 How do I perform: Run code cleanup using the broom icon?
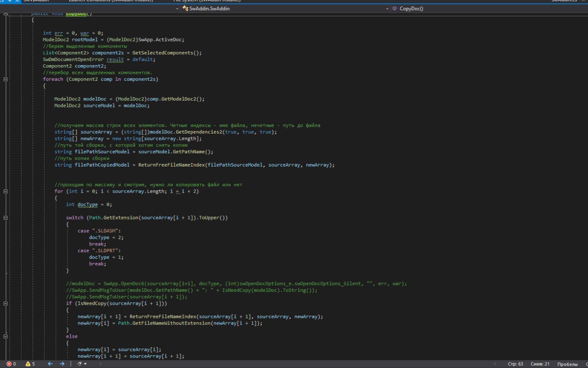(x=79, y=364)
